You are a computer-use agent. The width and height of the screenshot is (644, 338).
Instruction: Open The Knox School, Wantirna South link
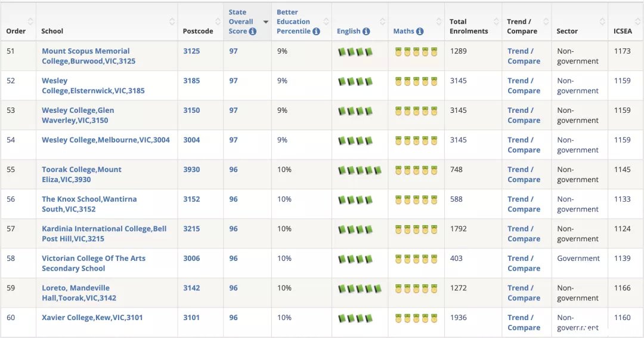point(89,204)
